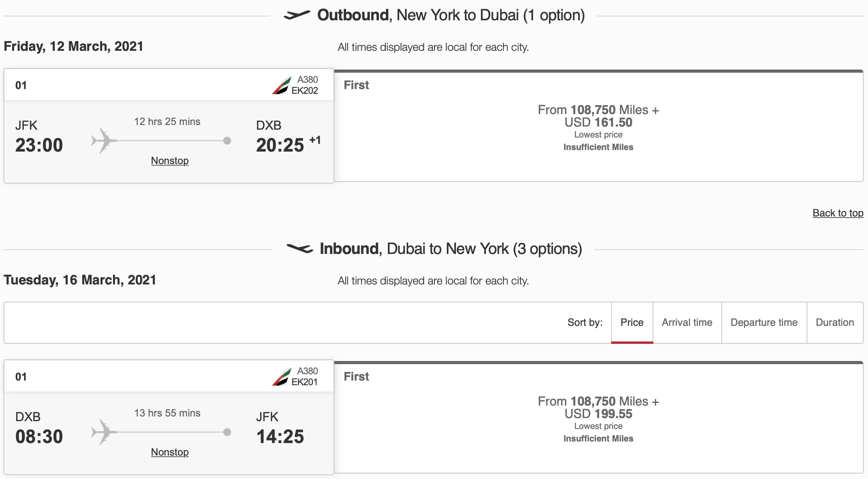
Task: Select the First fare for flight EK202
Action: click(598, 125)
